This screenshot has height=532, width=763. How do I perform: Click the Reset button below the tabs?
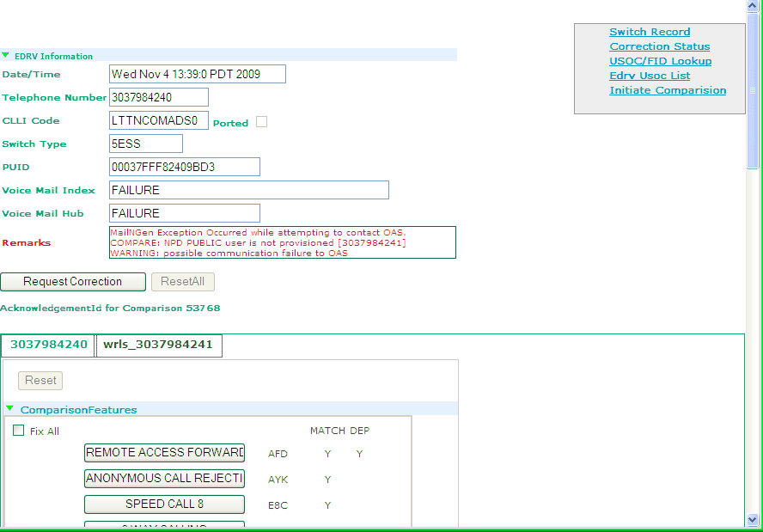pyautogui.click(x=40, y=380)
